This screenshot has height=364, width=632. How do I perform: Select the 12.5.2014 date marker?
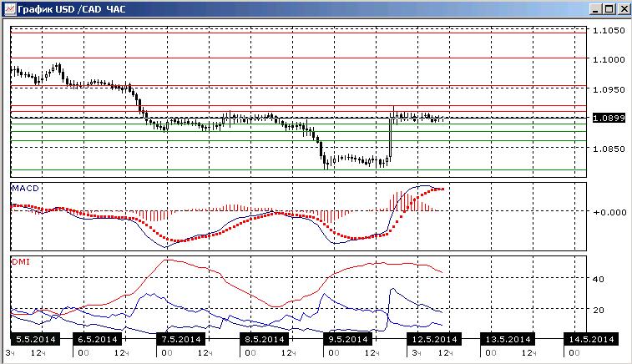coord(434,340)
